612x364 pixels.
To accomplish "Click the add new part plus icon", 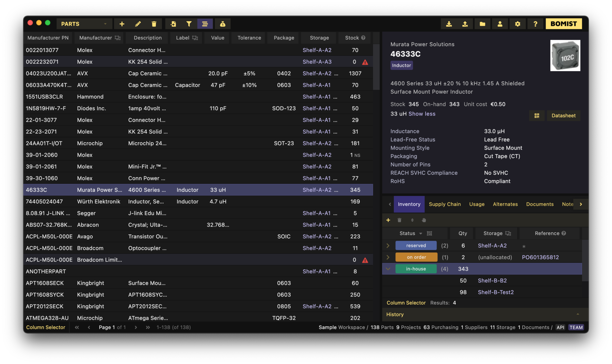I will (x=122, y=24).
